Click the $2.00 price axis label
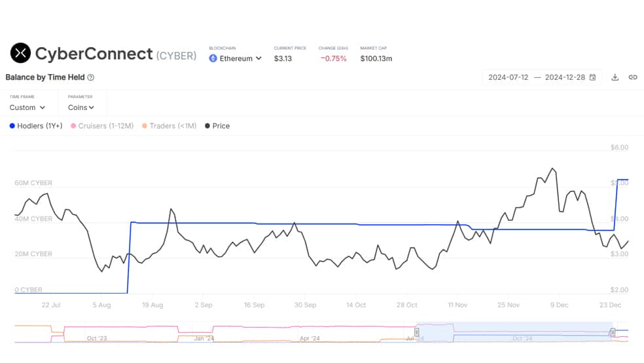Viewport: 644px width, 363px height. pos(619,290)
